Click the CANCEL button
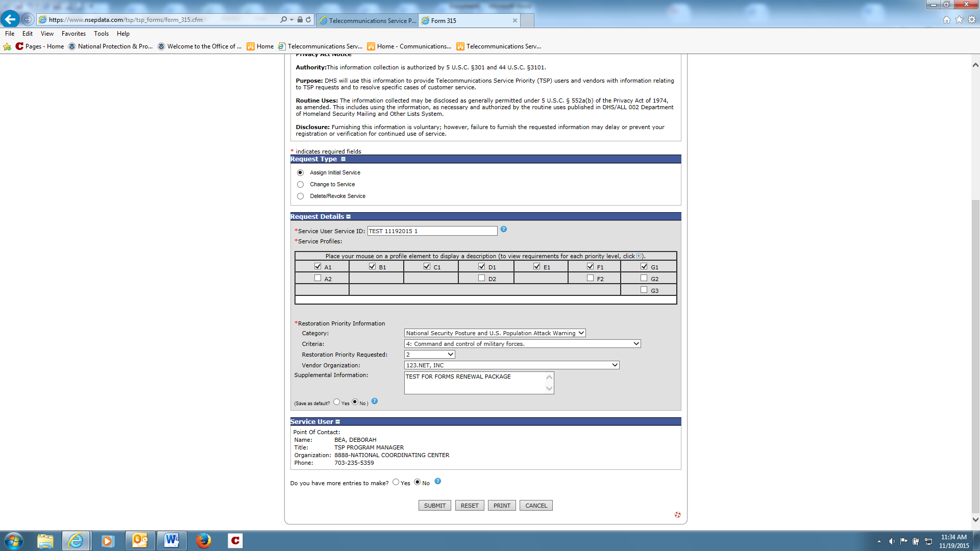Image resolution: width=980 pixels, height=551 pixels. click(x=536, y=506)
